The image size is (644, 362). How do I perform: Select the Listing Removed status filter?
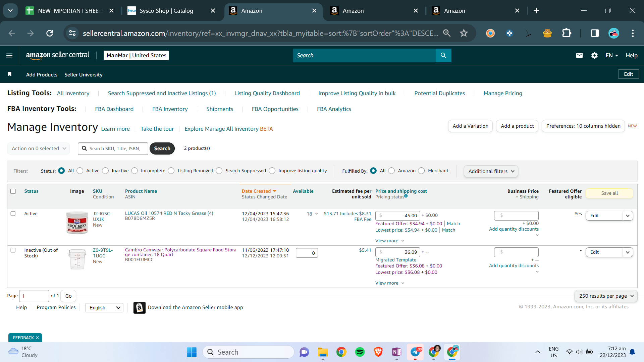tap(171, 171)
